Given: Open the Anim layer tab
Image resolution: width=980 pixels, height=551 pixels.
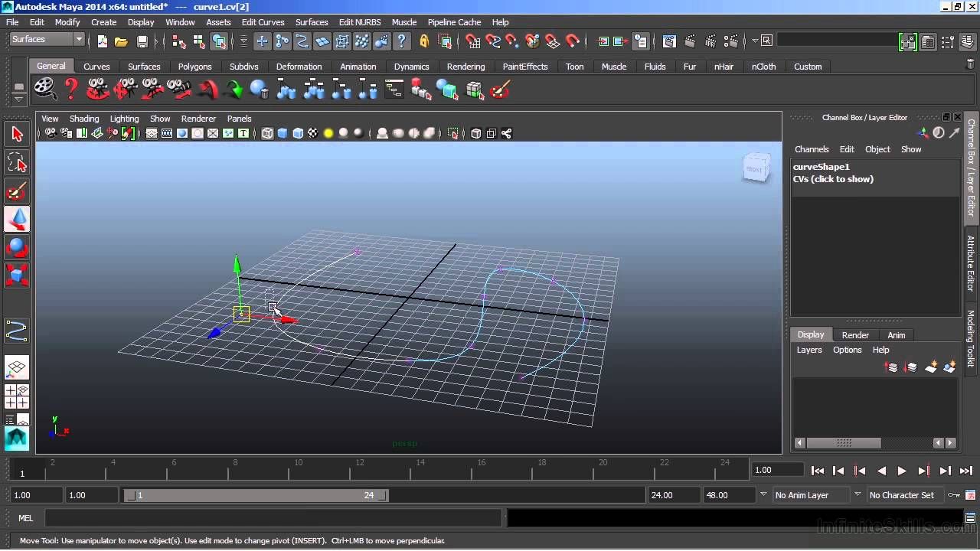Looking at the screenshot, I should (896, 335).
